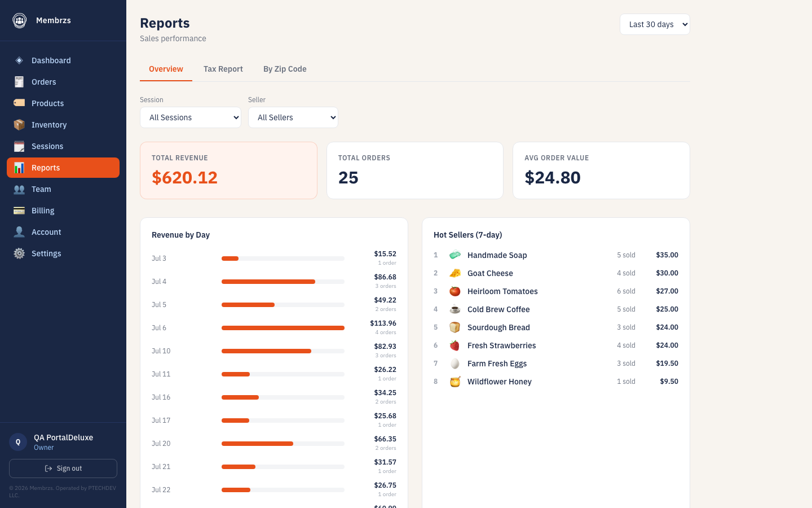Viewport: 812px width, 508px height.
Task: Open the All Sessions dropdown
Action: pyautogui.click(x=191, y=117)
